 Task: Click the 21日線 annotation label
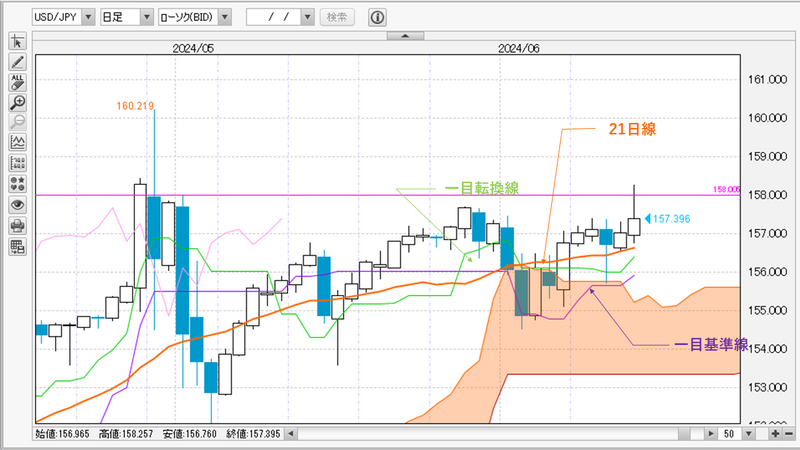click(x=632, y=129)
